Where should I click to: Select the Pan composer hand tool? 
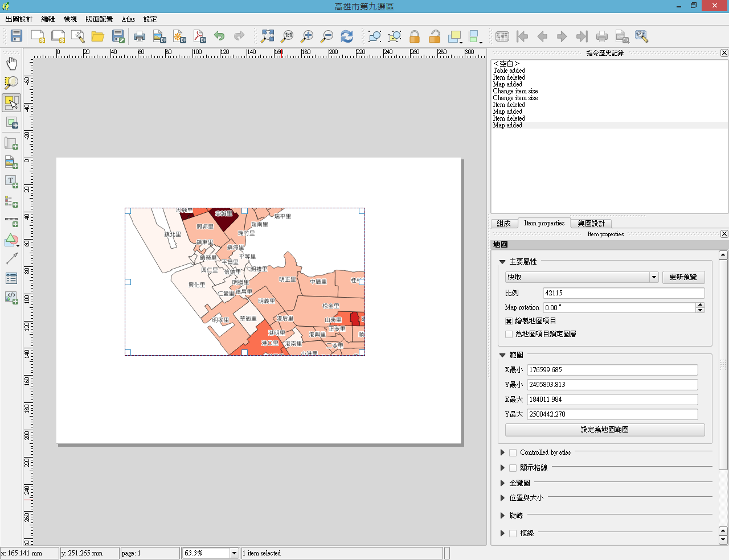(x=11, y=63)
